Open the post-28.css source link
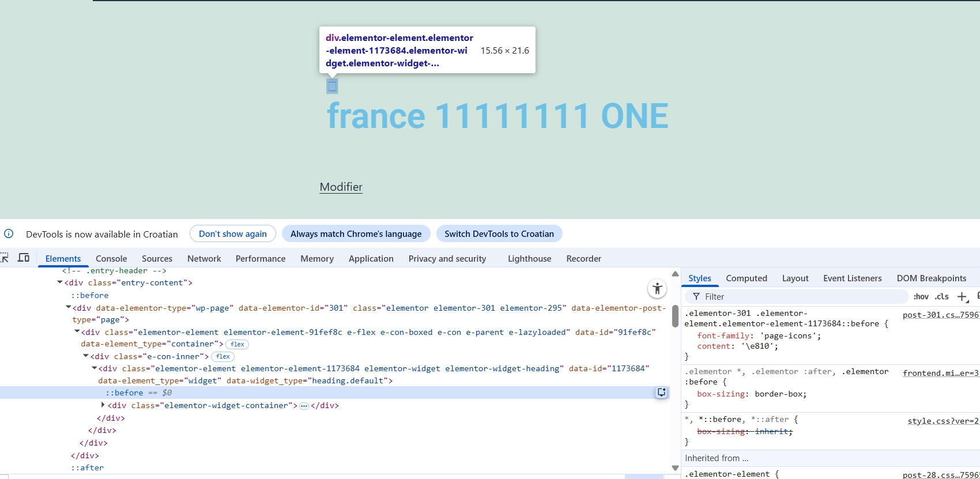Screen dimensions: 980x479 point(941,475)
